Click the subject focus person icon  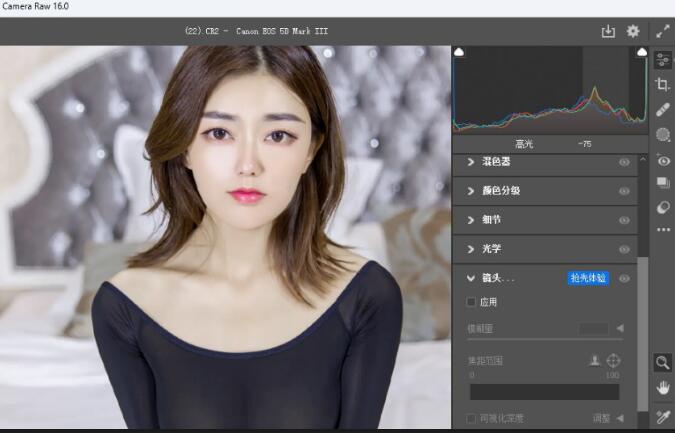pos(594,360)
